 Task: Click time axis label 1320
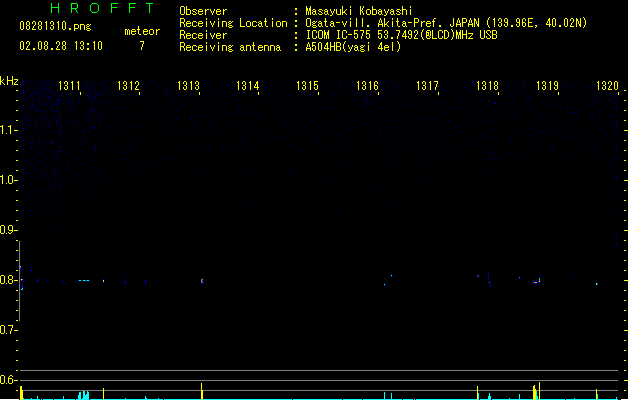607,86
